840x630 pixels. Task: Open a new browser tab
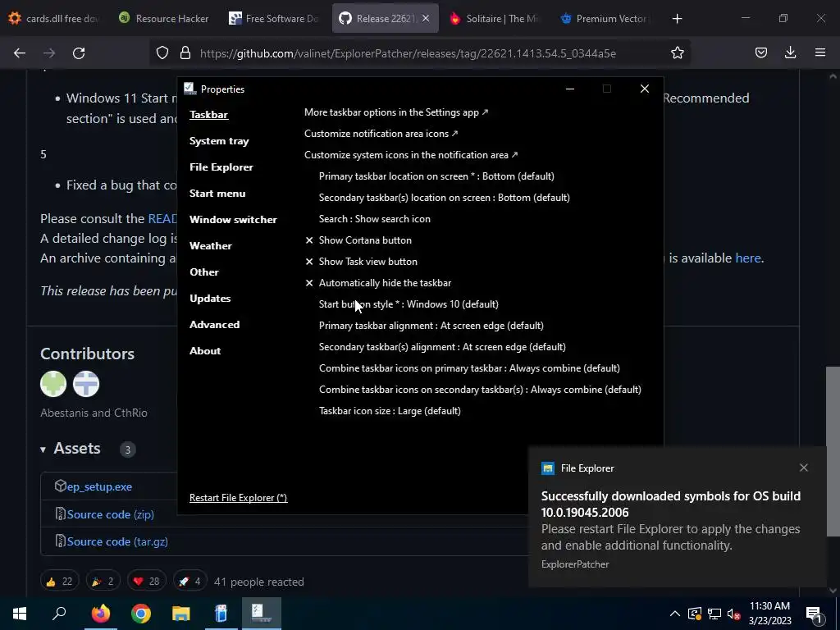pos(677,19)
